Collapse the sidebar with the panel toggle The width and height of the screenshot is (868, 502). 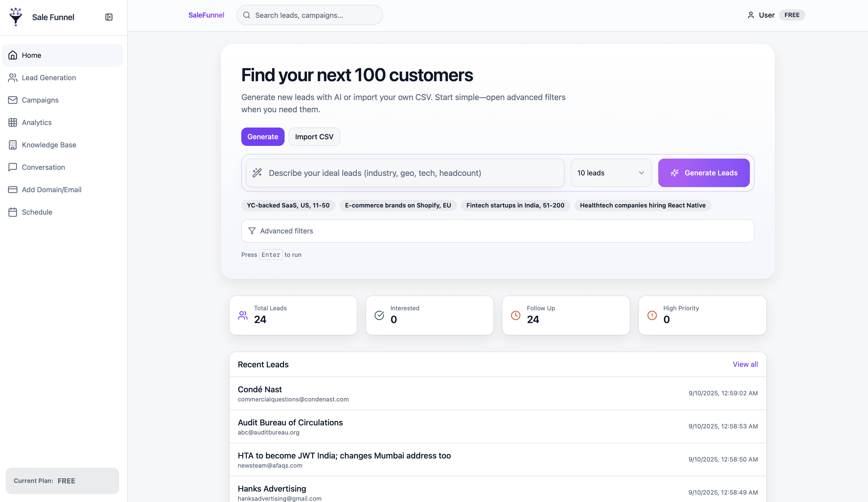[109, 17]
